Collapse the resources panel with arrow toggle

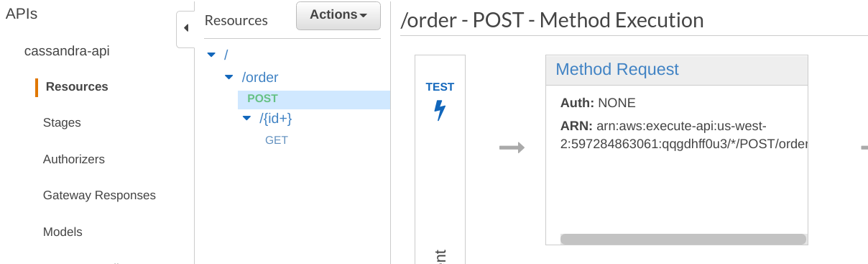coord(185,29)
